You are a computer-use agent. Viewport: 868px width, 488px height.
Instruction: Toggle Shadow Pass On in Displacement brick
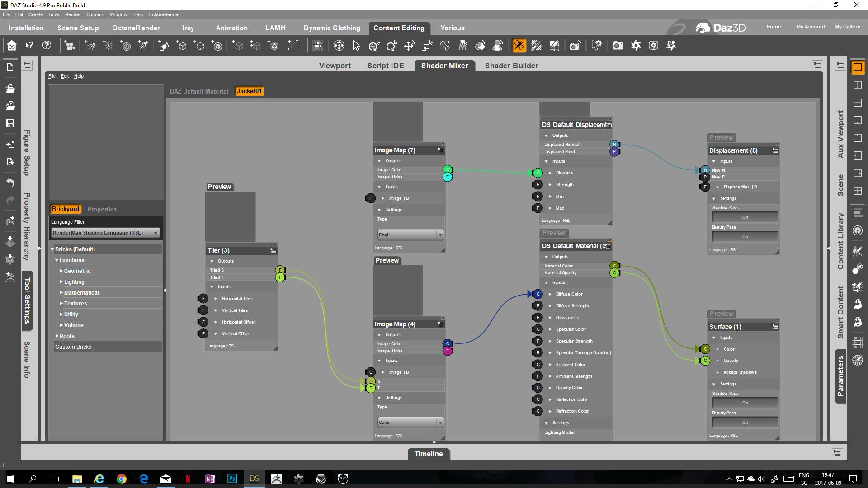[x=745, y=217]
